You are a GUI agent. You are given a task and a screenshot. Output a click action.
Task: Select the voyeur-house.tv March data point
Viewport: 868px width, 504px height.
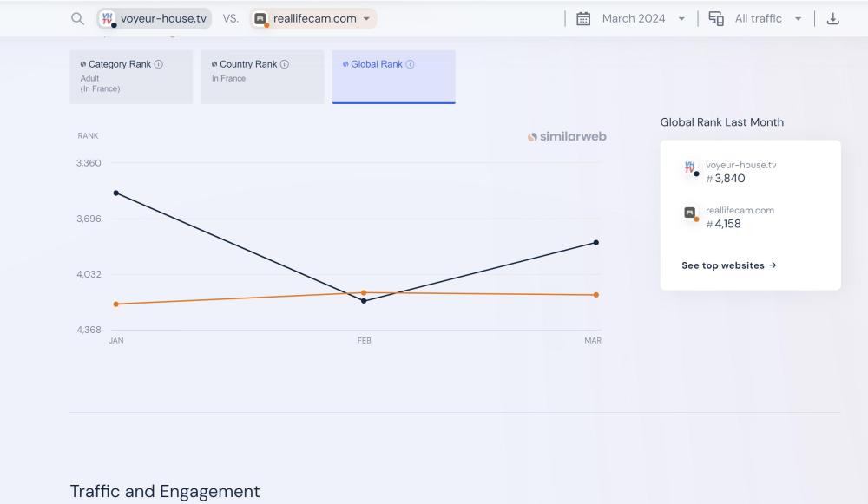(x=595, y=243)
